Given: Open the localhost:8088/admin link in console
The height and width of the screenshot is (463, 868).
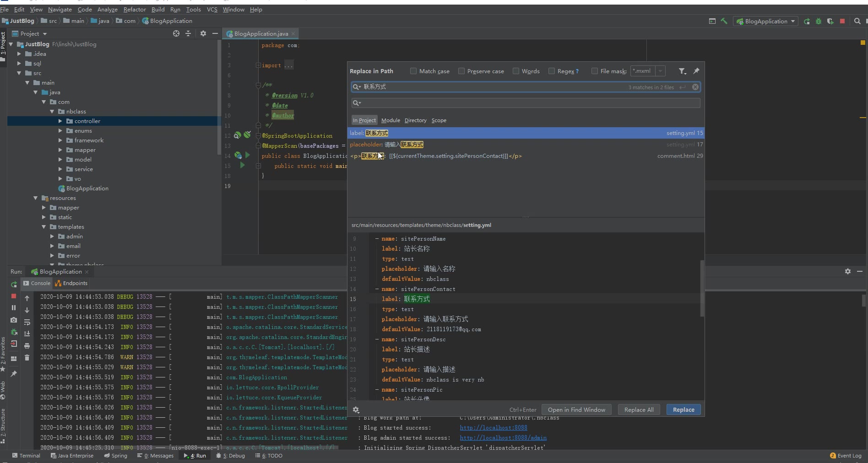Looking at the screenshot, I should pyautogui.click(x=503, y=438).
